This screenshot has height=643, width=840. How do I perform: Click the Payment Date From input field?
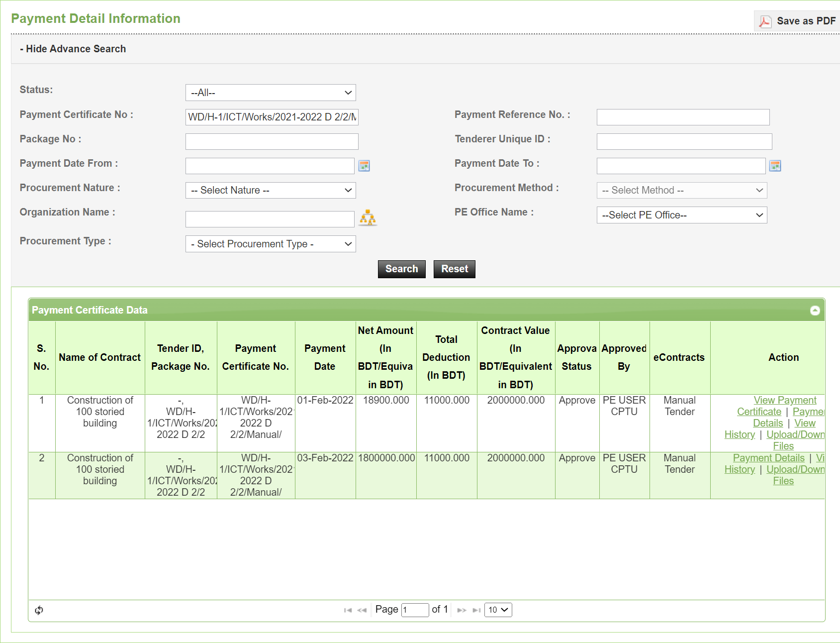click(270, 166)
